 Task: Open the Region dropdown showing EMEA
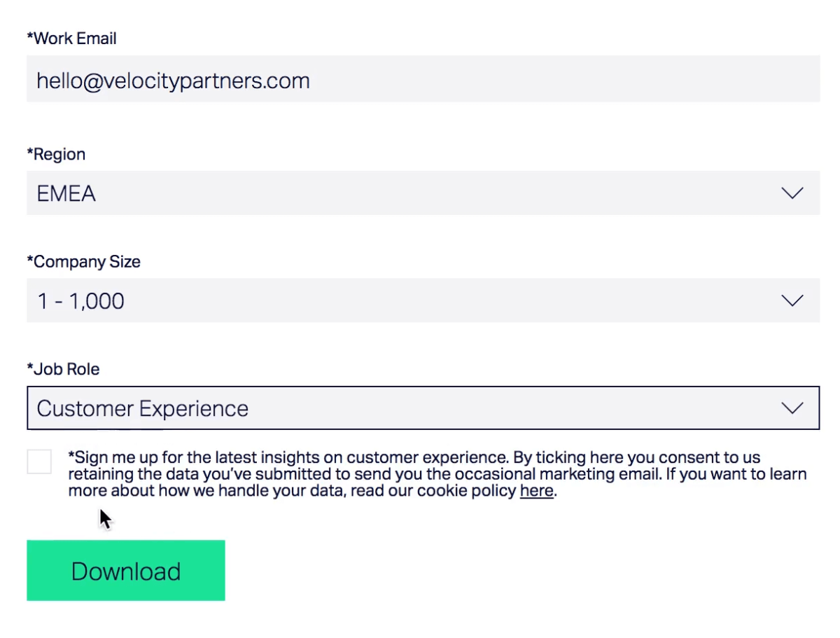click(423, 193)
